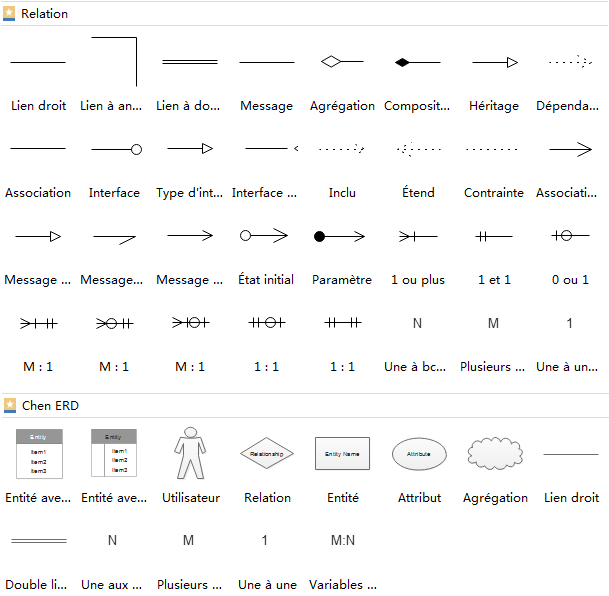The width and height of the screenshot is (609, 596).
Task: Pick the Héritage arrow connector
Action: [495, 62]
